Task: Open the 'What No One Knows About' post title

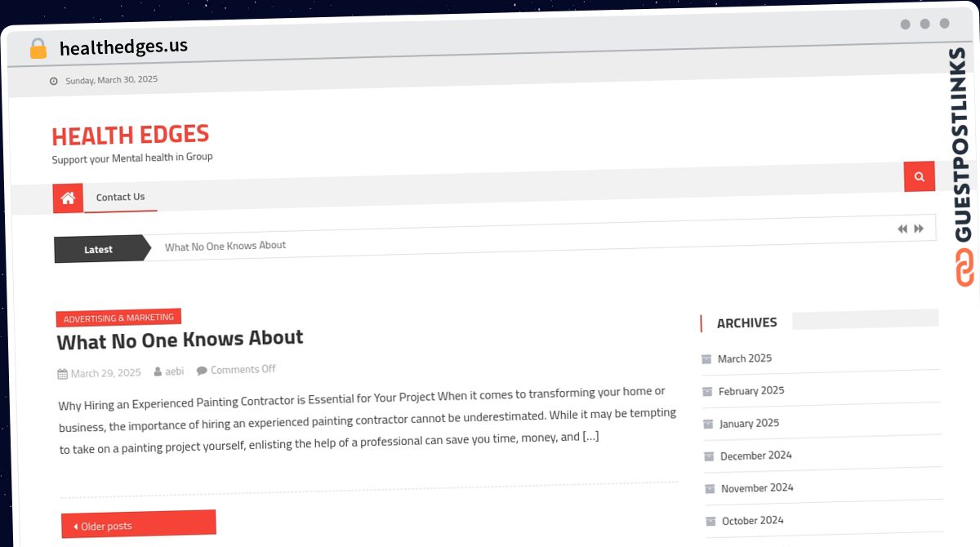Action: [180, 339]
